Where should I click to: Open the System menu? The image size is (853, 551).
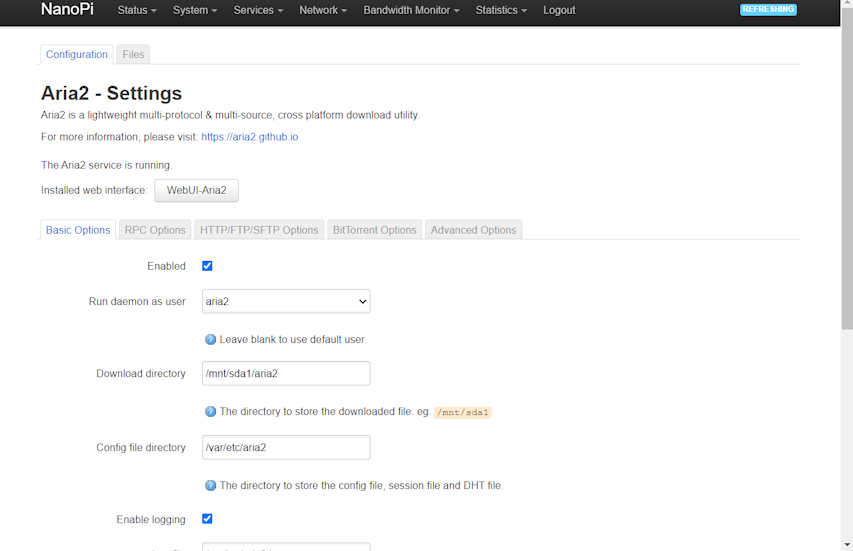(195, 10)
